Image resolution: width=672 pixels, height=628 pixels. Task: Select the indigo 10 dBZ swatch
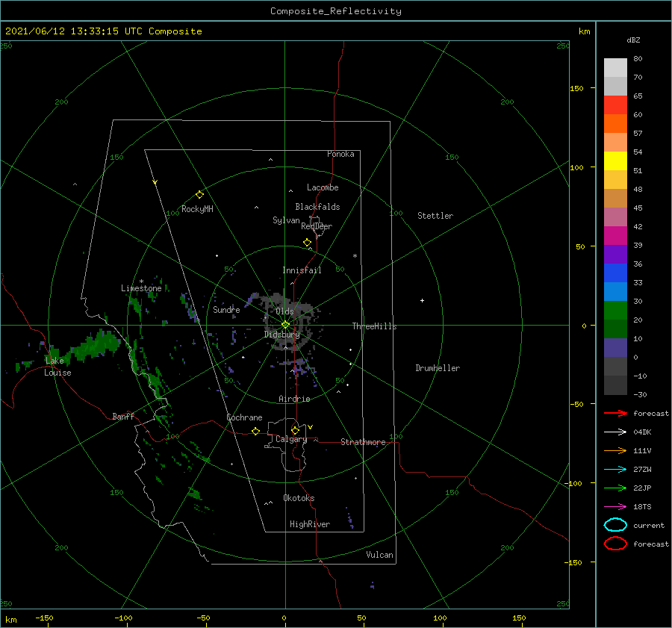615,347
